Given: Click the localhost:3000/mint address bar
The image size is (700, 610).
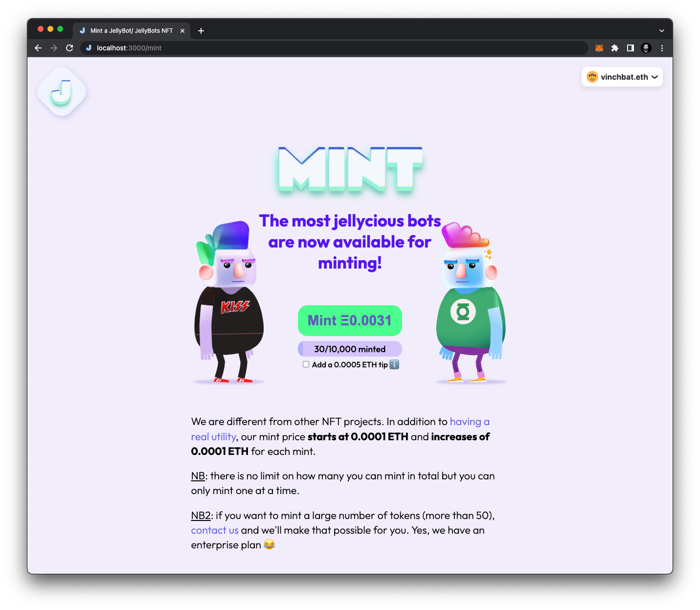Looking at the screenshot, I should [334, 48].
